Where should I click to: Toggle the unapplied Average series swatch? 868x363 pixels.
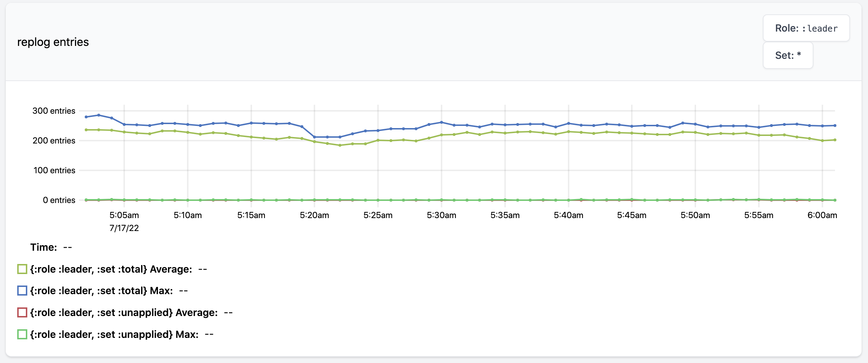(22, 312)
